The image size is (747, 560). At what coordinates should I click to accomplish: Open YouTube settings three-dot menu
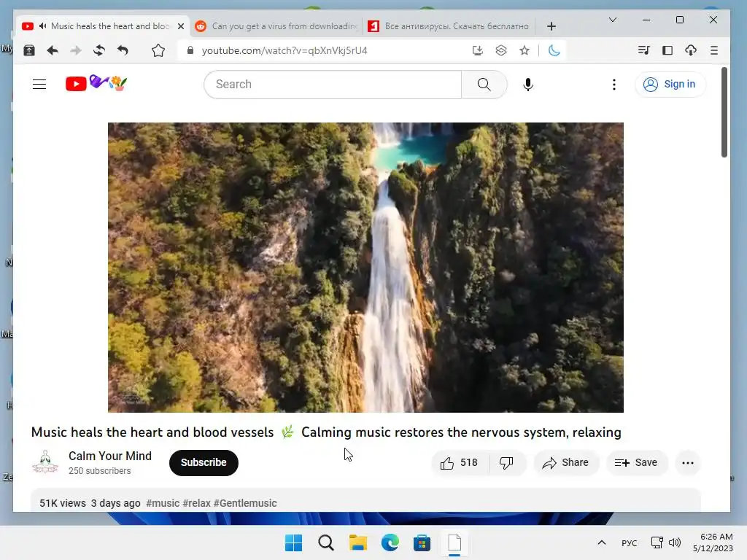coord(614,85)
